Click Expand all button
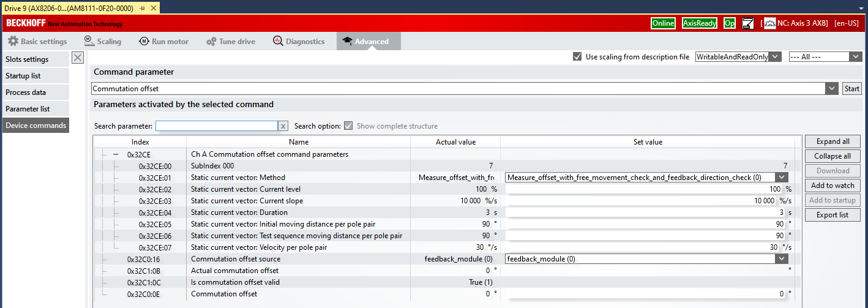The width and height of the screenshot is (868, 308). (x=832, y=141)
